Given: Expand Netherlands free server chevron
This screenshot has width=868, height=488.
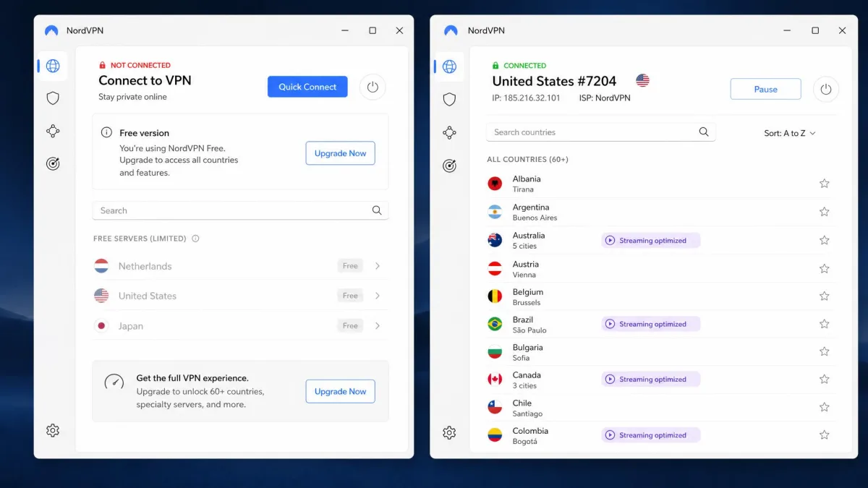Looking at the screenshot, I should click(x=378, y=266).
